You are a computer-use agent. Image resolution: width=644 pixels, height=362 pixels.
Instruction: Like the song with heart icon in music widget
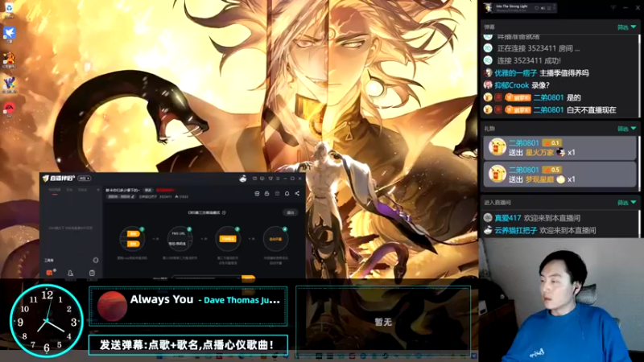click(536, 8)
